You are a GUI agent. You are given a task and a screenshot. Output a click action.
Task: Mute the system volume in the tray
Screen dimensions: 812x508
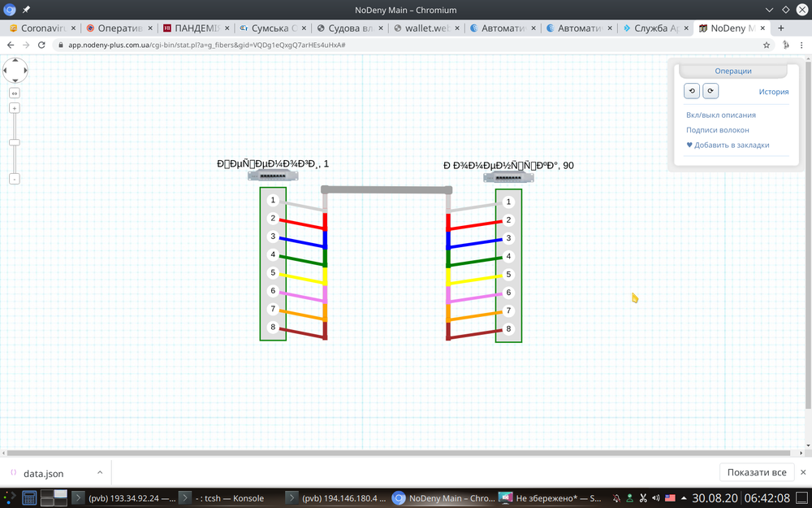656,497
